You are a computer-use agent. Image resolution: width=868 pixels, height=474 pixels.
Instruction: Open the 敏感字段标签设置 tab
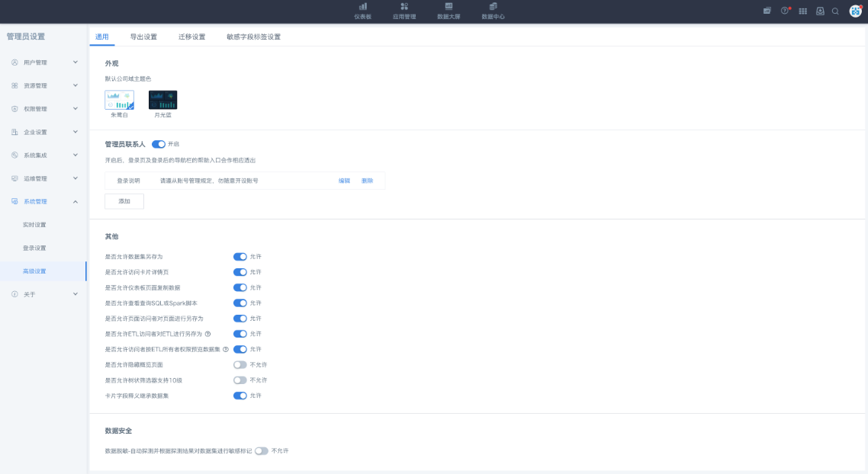(x=253, y=37)
